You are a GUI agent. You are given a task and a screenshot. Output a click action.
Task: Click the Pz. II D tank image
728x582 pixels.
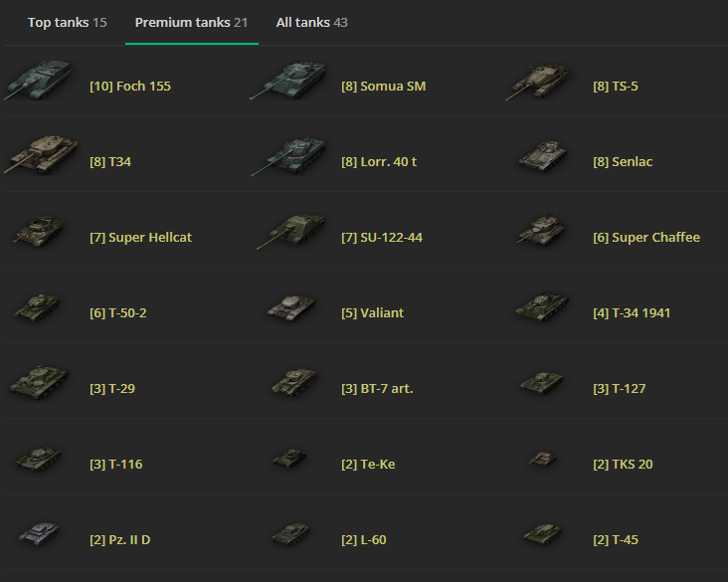point(40,533)
